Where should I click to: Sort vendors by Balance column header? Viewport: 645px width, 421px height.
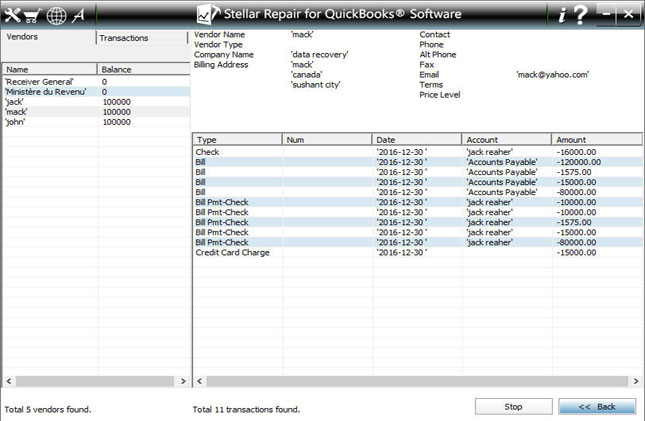(x=143, y=69)
